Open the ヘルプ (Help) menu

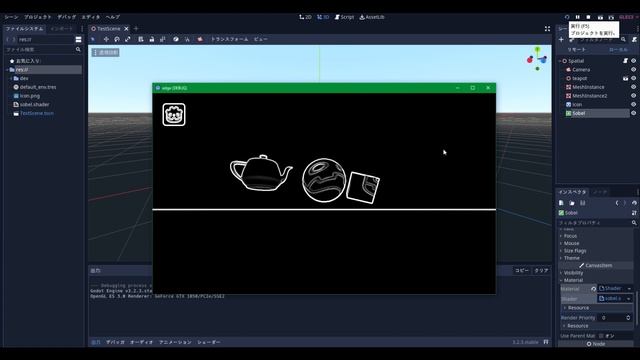tap(113, 17)
